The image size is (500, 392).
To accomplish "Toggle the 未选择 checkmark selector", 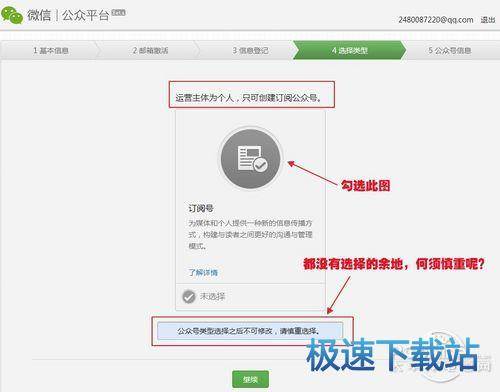I will pyautogui.click(x=189, y=296).
